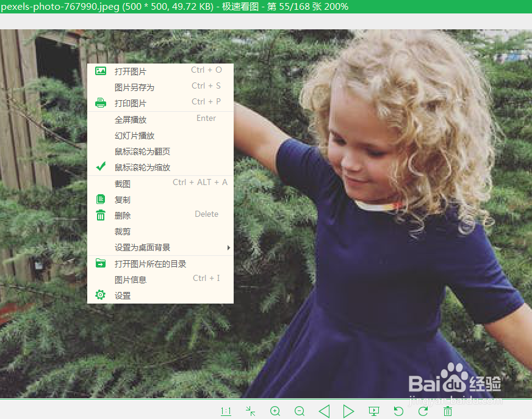Click the 复制 menu label
The width and height of the screenshot is (532, 419).
123,200
